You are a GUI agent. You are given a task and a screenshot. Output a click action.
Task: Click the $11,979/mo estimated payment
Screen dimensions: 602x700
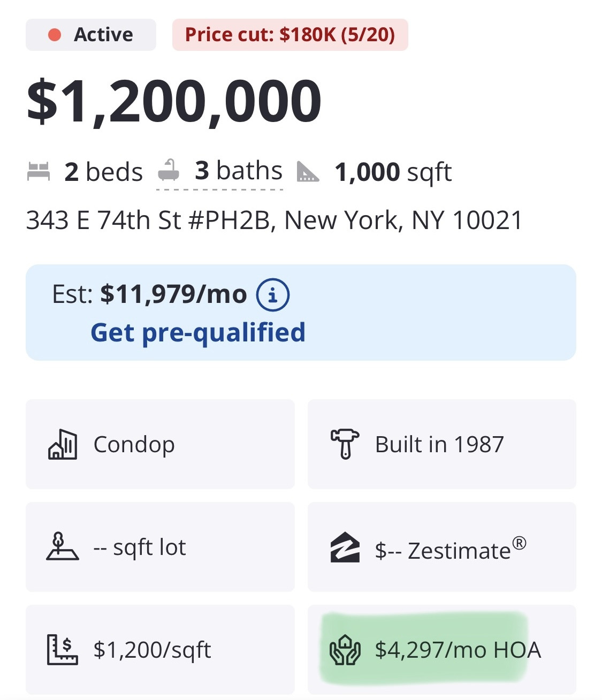coord(173,294)
